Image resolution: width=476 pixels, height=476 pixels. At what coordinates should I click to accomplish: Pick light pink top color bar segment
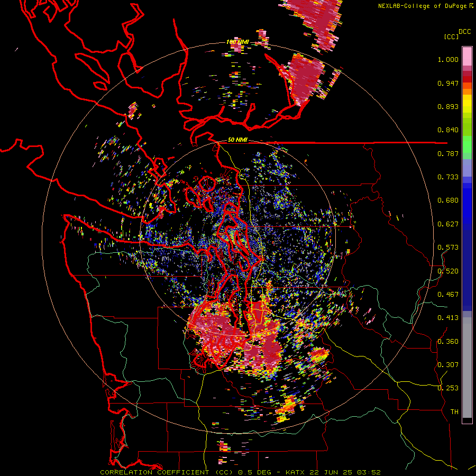point(467,56)
